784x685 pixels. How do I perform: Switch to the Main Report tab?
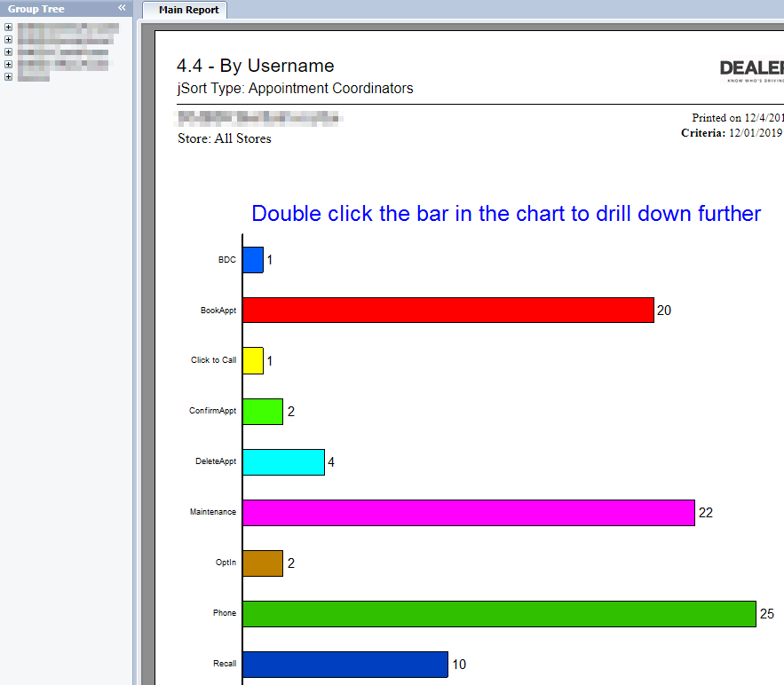point(186,11)
